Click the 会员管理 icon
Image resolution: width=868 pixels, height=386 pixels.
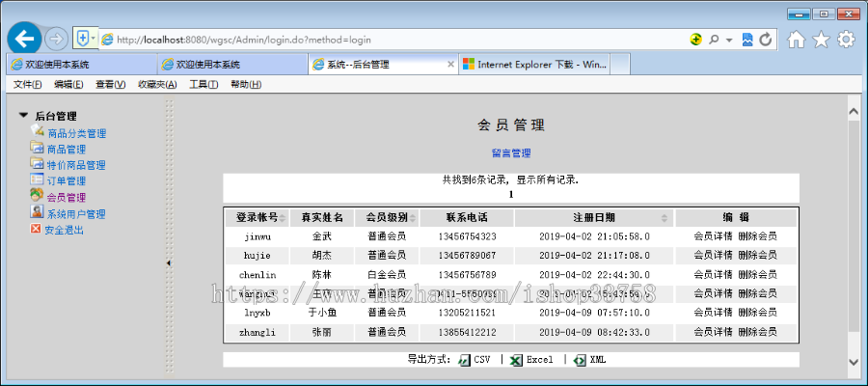click(x=37, y=194)
